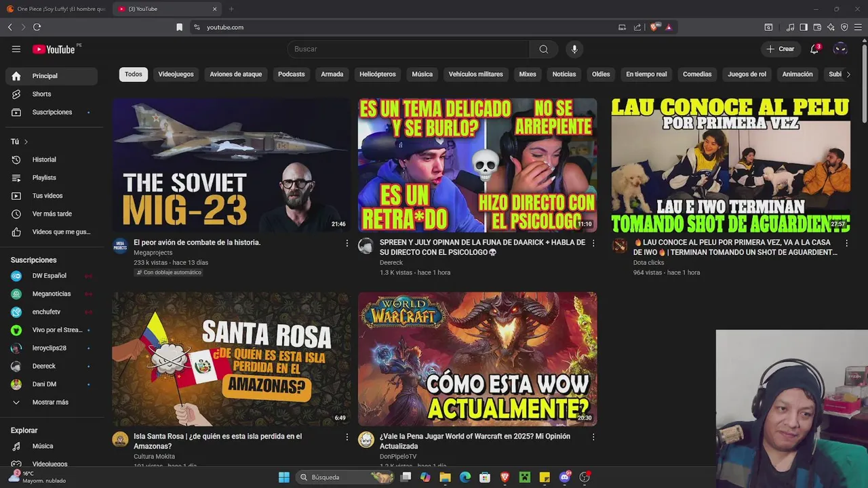The height and width of the screenshot is (488, 868).
Task: Select the Noticias filter chip
Action: pyautogui.click(x=564, y=74)
